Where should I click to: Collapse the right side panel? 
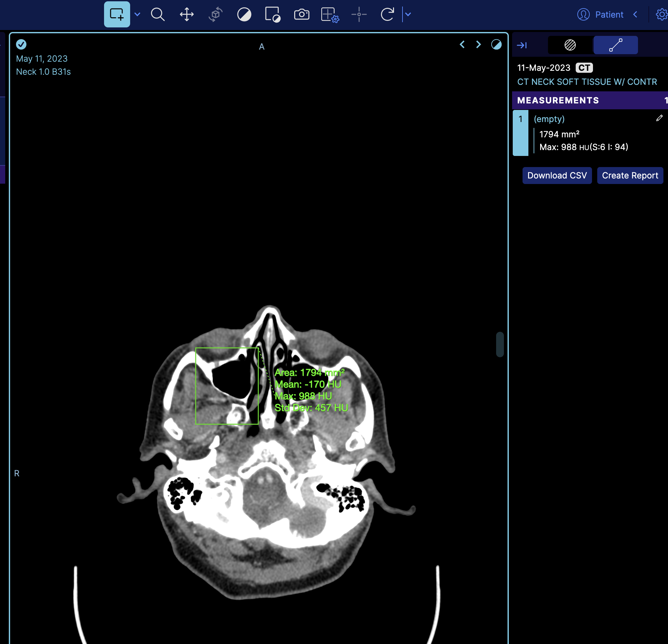(x=522, y=45)
